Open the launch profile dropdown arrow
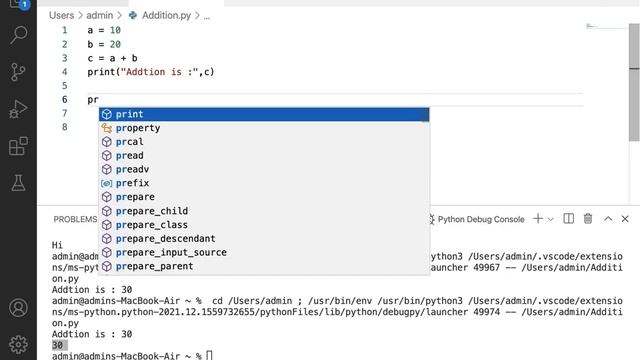 pyautogui.click(x=551, y=219)
